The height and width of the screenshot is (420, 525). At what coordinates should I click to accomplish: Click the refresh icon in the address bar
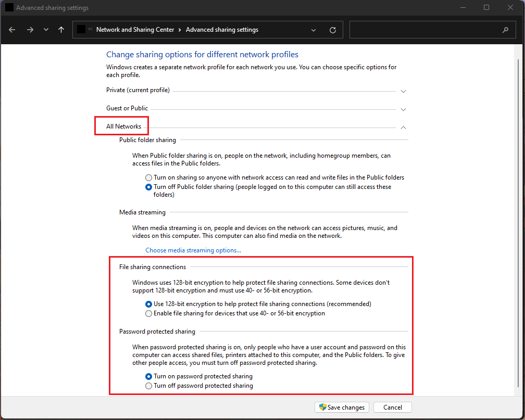pyautogui.click(x=332, y=30)
